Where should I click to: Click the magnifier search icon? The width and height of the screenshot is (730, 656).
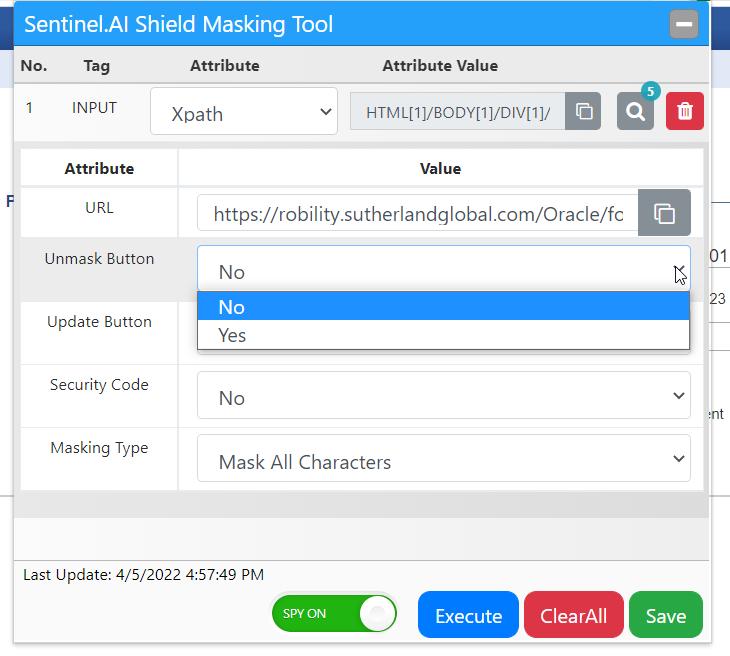pos(635,111)
